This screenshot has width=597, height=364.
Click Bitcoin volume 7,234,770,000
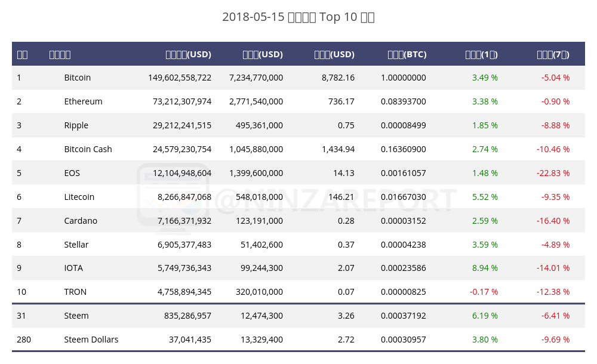point(256,78)
